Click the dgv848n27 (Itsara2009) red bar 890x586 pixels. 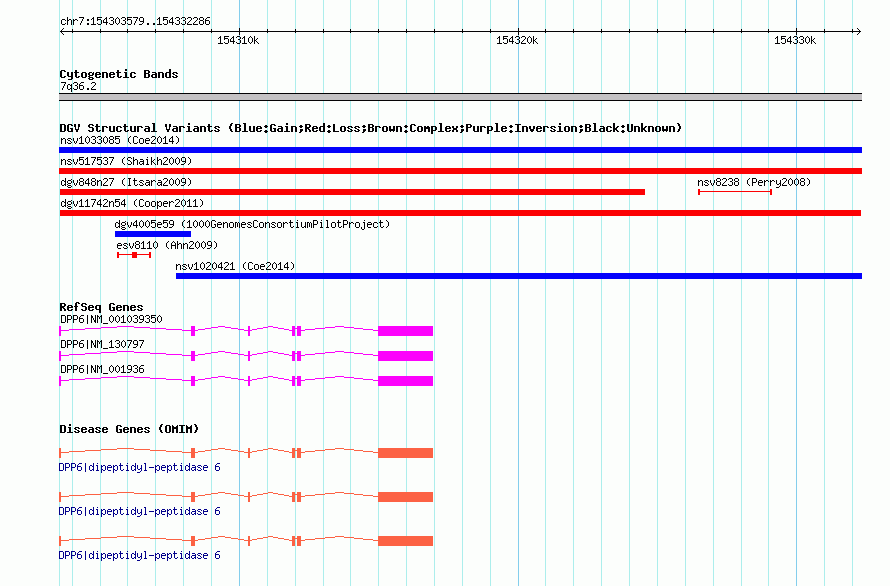pyautogui.click(x=352, y=192)
